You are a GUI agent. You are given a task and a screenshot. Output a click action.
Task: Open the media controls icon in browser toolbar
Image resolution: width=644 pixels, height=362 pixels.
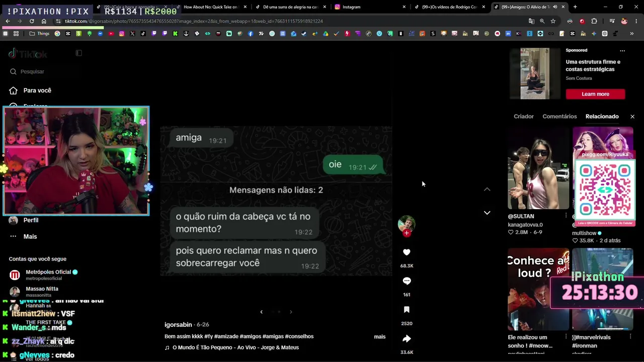pyautogui.click(x=612, y=21)
